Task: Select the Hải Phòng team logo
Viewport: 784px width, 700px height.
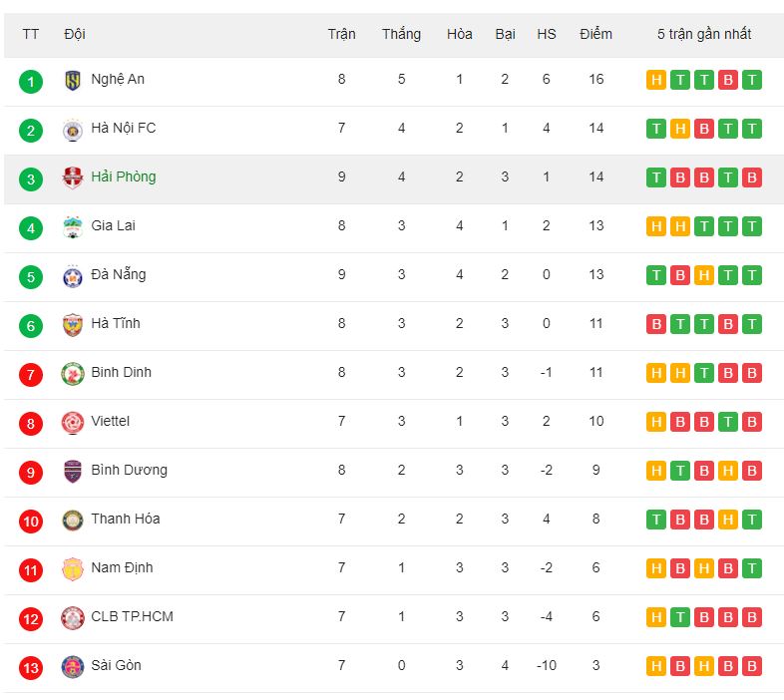Action: click(73, 178)
